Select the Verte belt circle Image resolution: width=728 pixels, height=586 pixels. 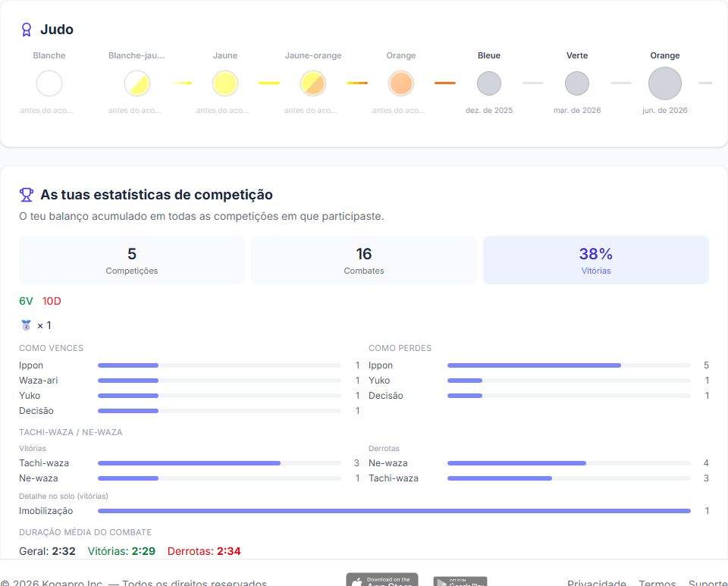577,83
